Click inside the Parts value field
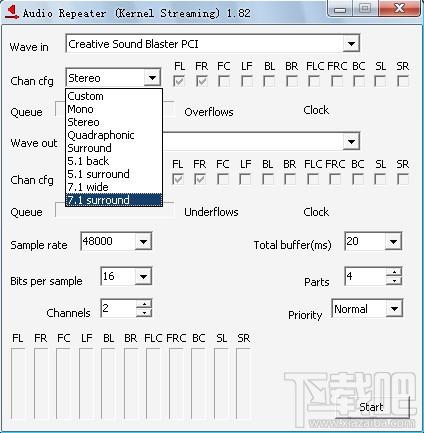The image size is (424, 433). click(x=366, y=276)
